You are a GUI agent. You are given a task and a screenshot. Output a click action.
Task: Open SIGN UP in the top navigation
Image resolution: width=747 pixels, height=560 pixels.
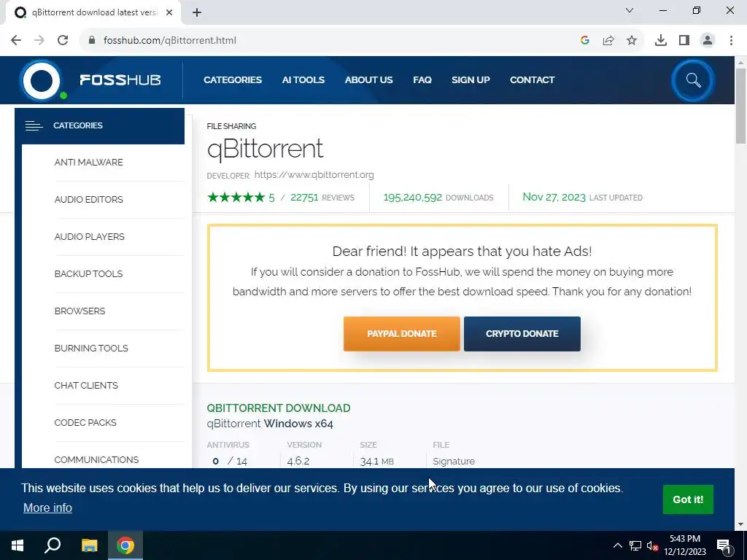point(471,80)
